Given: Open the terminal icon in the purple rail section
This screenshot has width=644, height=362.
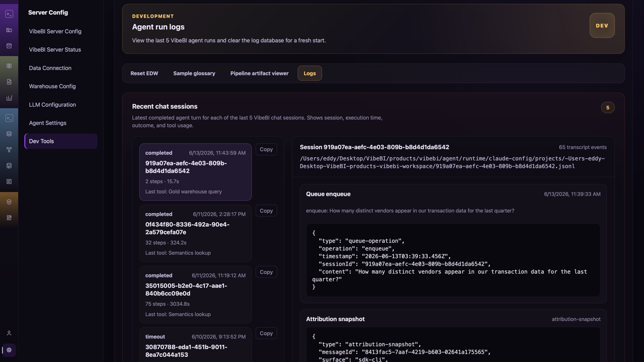Looking at the screenshot, I should tap(9, 14).
